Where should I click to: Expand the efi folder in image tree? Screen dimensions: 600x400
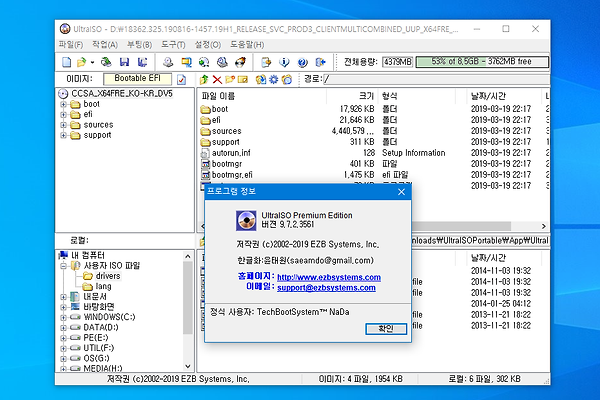[x=64, y=114]
